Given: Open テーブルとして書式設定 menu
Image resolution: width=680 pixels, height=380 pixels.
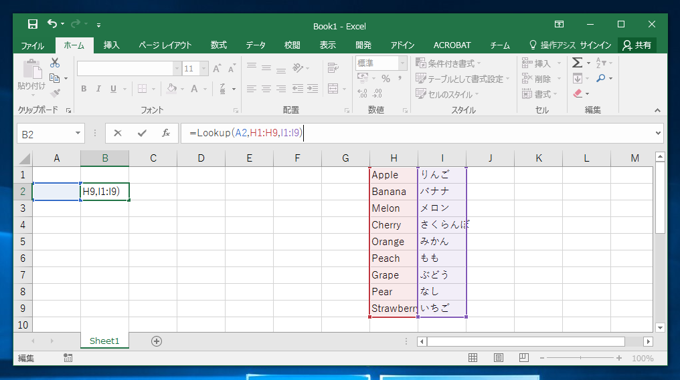Looking at the screenshot, I should coord(462,79).
